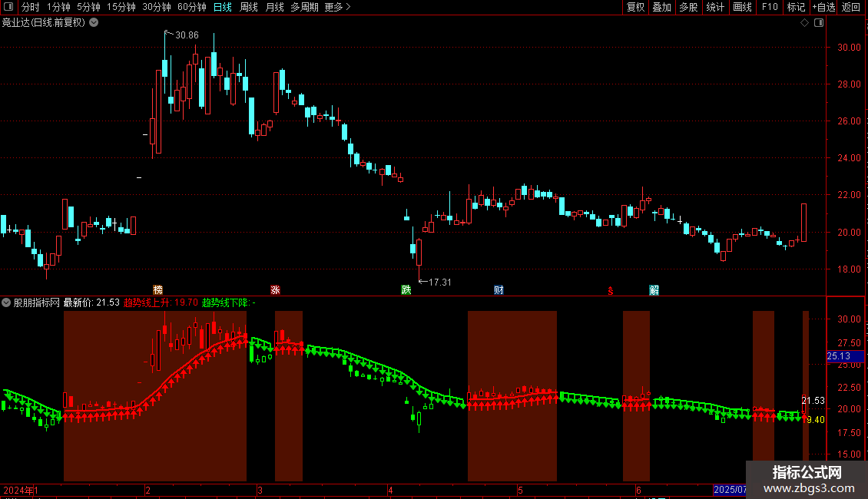Viewport: 868px width, 499px height.
Task: Click the blue 25.13 price tag
Action: 845,356
